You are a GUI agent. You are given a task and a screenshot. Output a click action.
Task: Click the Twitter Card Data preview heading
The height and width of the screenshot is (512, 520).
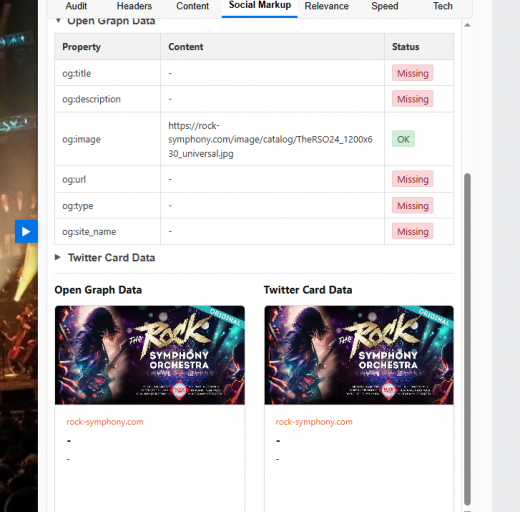click(308, 290)
